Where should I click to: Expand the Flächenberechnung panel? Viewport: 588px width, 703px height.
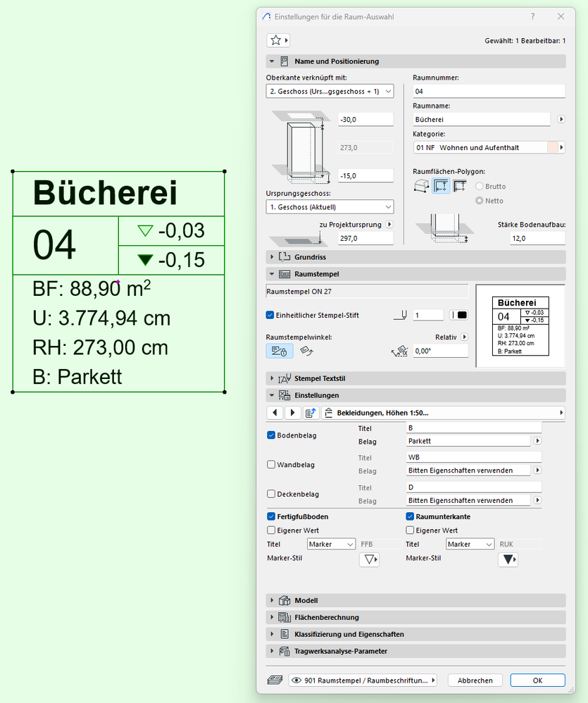click(416, 617)
